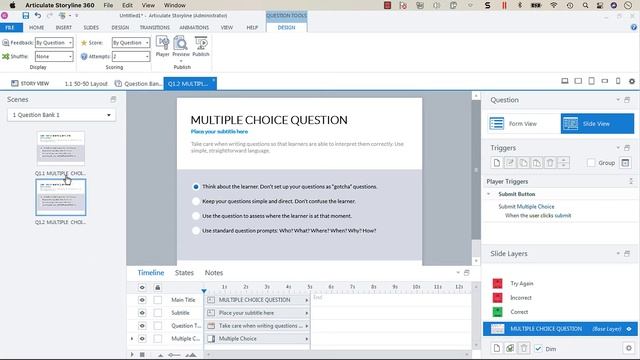This screenshot has height=360, width=640.
Task: Open the Slide Layers panel menu arrow
Action: tap(618, 253)
